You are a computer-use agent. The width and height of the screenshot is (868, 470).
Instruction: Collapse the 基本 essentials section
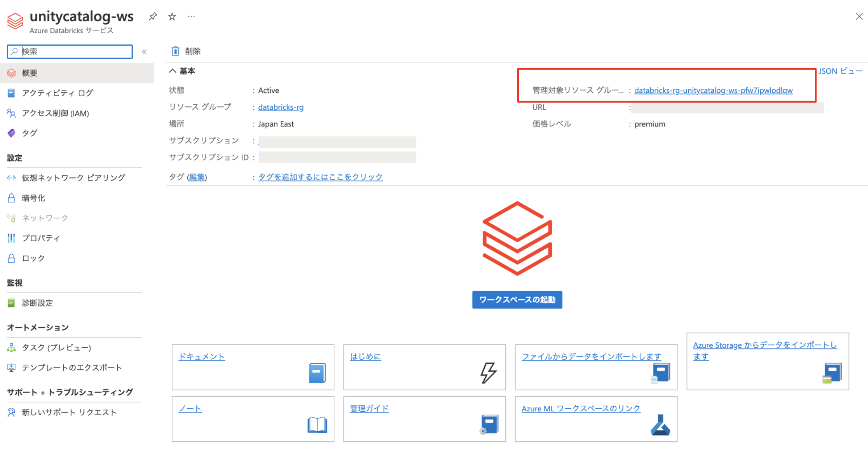173,71
